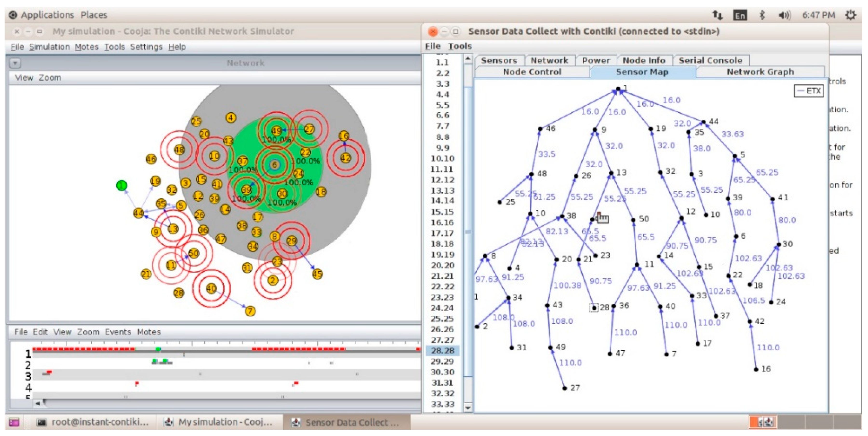
Task: Click timeline left scroll arrow
Action: [38, 403]
